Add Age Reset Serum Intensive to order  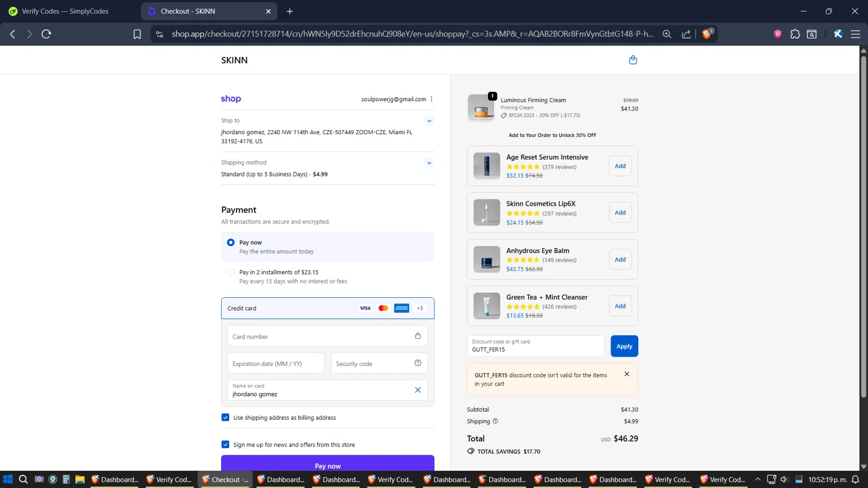click(620, 166)
